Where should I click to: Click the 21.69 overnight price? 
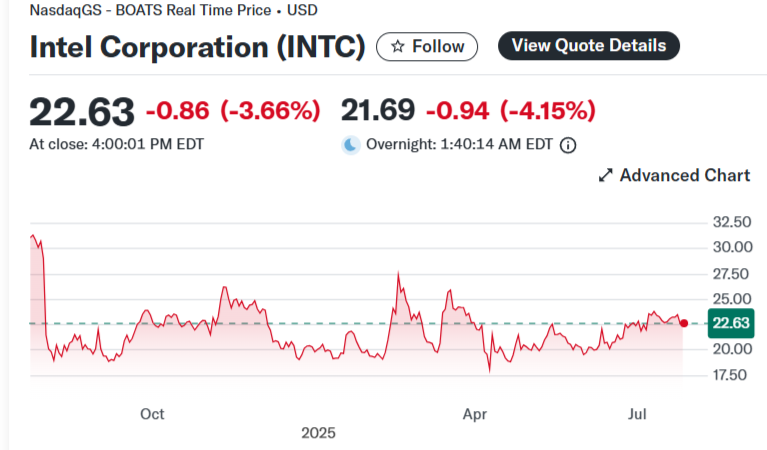pyautogui.click(x=379, y=109)
